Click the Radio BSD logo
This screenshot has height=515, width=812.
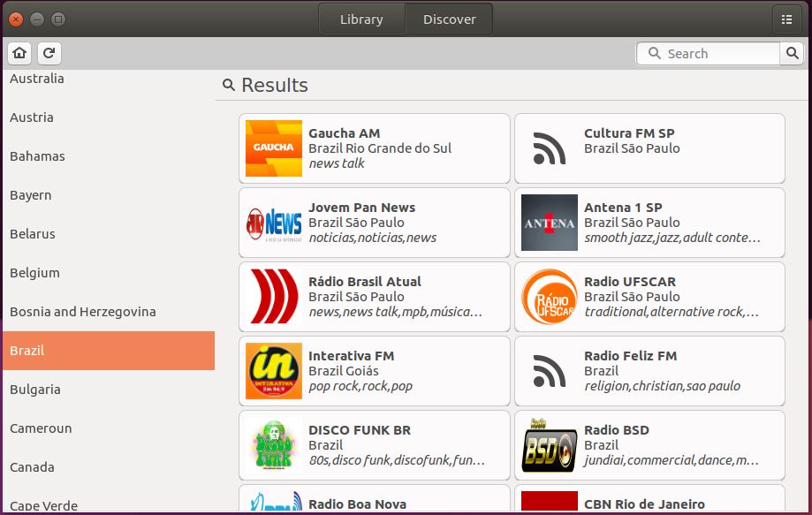click(x=550, y=445)
